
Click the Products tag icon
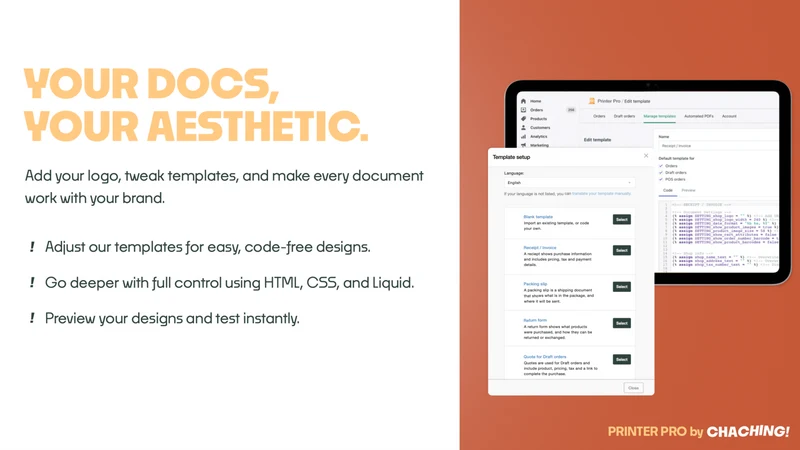523,118
